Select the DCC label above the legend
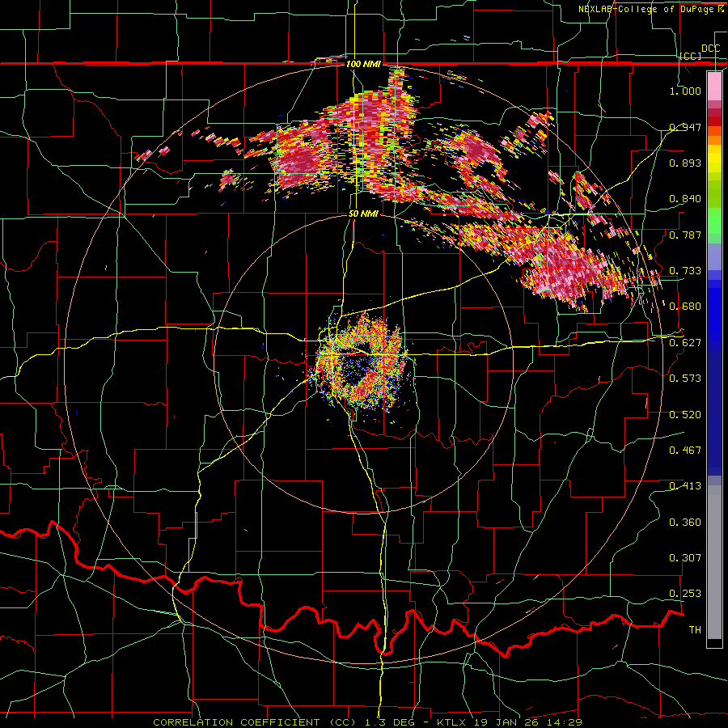728x728 pixels. 711,49
